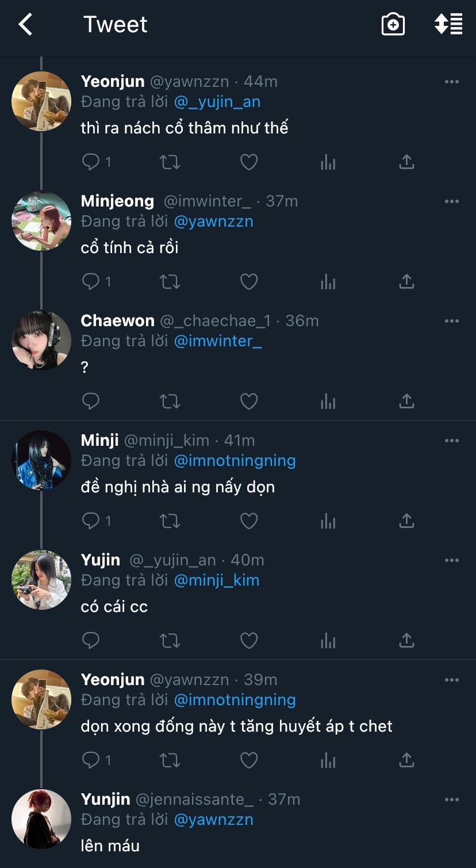The width and height of the screenshot is (476, 868).
Task: Go back using the top-left arrow
Action: (25, 25)
